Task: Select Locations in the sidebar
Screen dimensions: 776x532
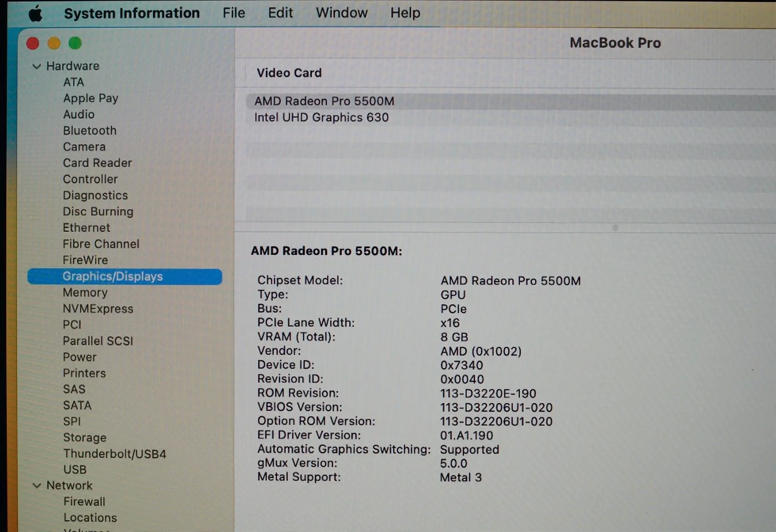Action: click(x=90, y=518)
